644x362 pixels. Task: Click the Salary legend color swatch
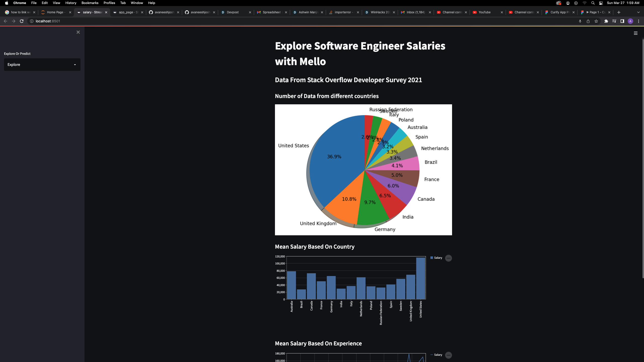432,258
